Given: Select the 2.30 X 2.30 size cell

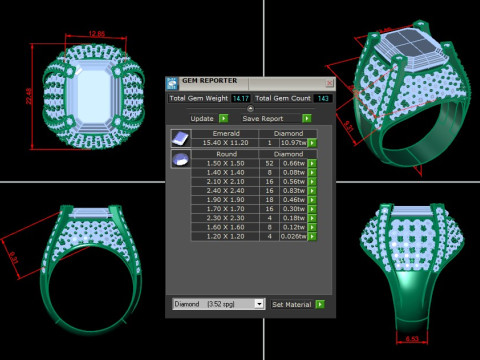Looking at the screenshot, I should tap(225, 218).
